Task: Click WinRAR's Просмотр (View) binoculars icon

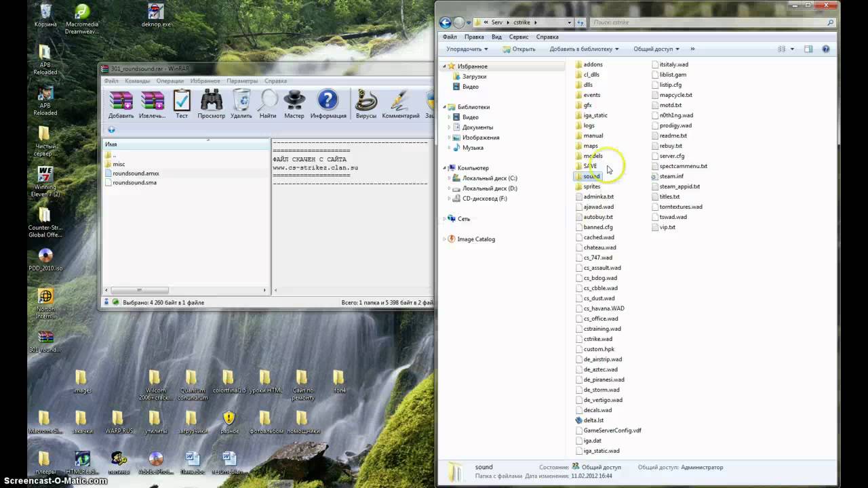Action: tap(211, 104)
